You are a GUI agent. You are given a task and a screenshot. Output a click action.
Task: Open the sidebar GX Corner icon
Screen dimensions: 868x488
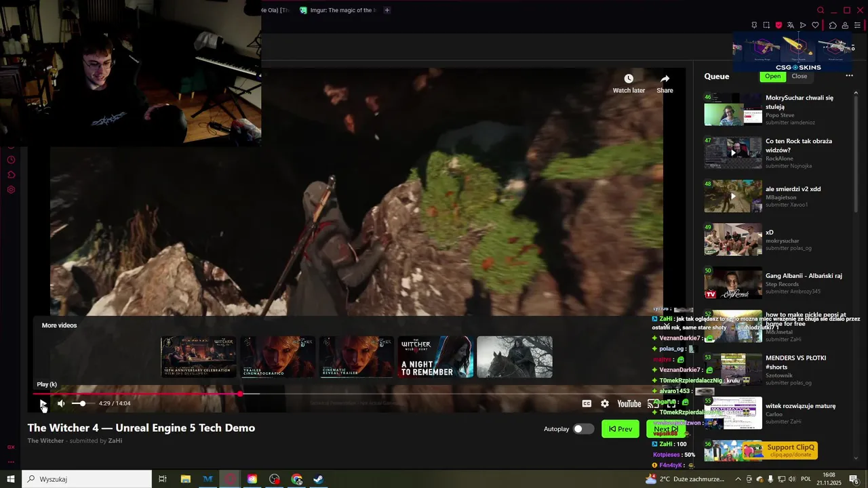pyautogui.click(x=11, y=447)
